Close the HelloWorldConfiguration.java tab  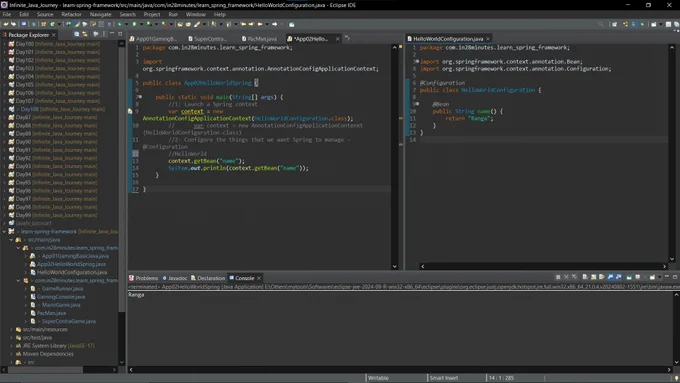(x=488, y=39)
